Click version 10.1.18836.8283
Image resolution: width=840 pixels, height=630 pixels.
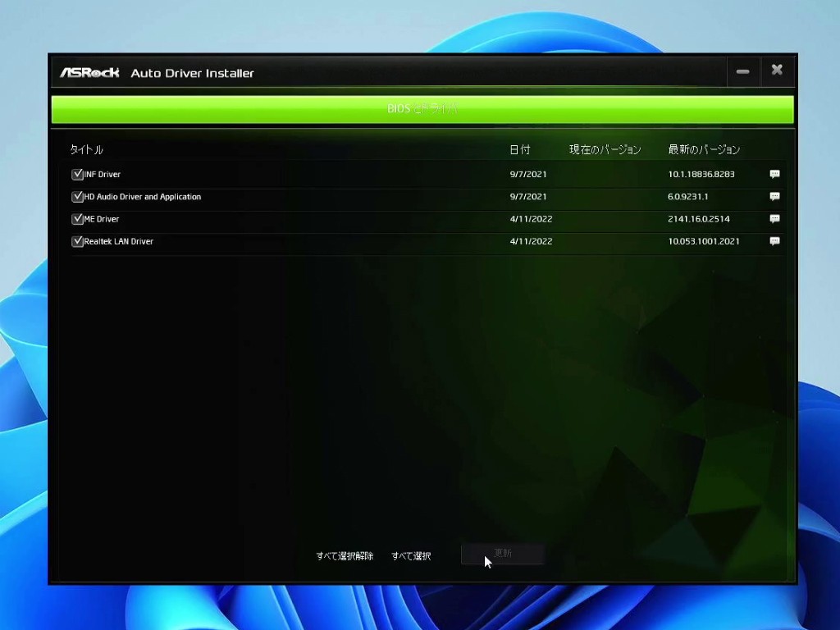(x=701, y=174)
